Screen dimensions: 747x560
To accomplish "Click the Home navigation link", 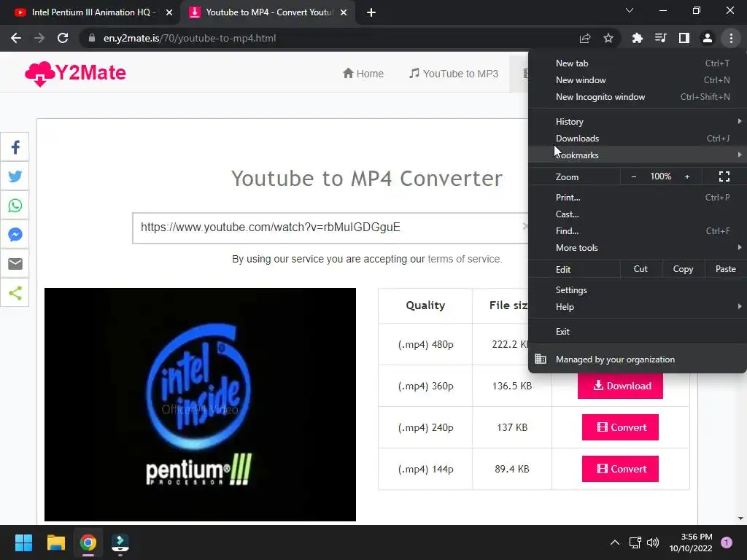I will coord(363,74).
